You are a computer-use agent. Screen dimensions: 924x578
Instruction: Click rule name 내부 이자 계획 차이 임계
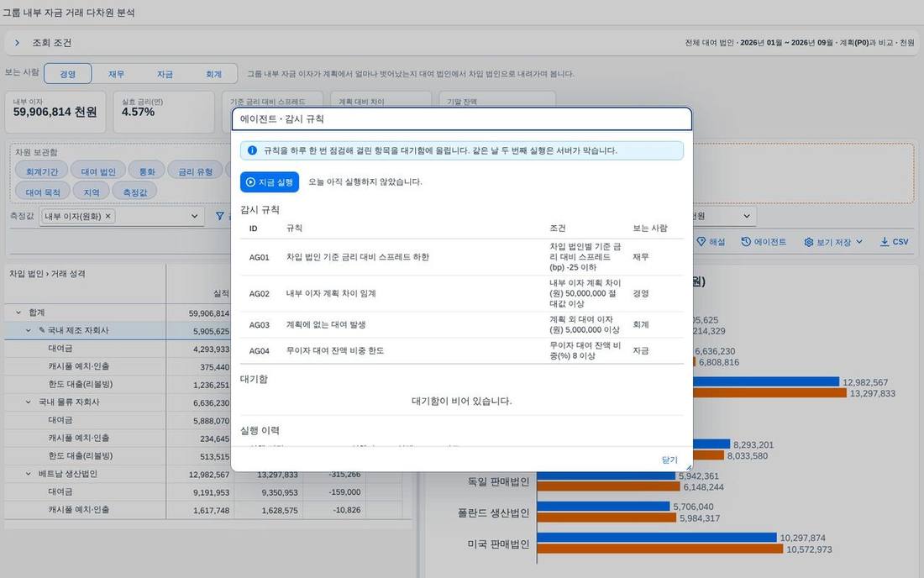pos(331,293)
